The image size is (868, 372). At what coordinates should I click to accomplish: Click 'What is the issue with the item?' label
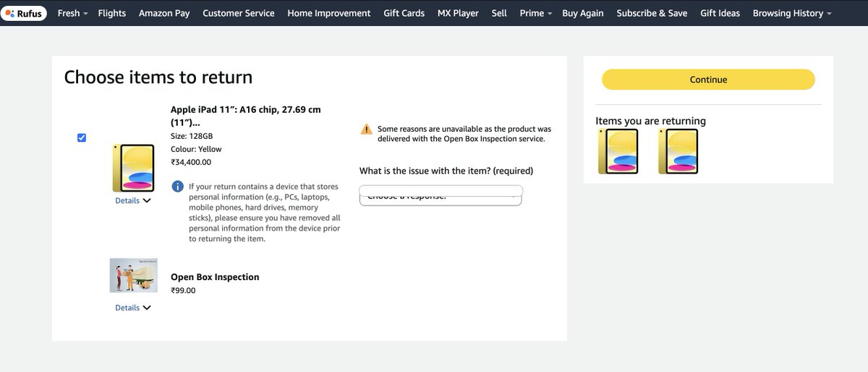click(x=446, y=171)
